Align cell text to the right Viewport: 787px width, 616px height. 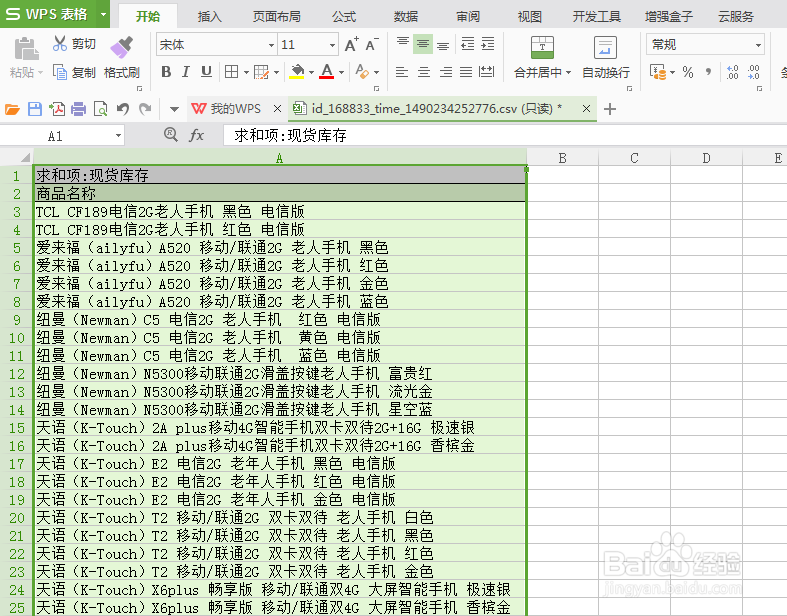(446, 72)
